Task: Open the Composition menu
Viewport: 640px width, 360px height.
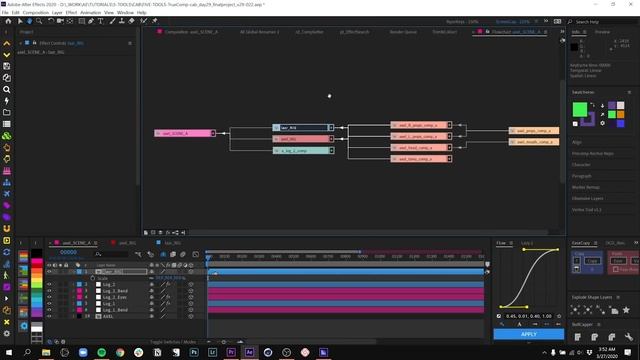Action: point(36,13)
